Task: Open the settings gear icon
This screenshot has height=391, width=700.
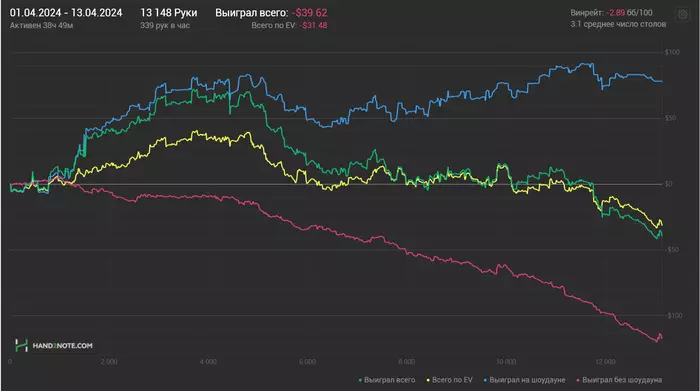Action: [683, 14]
